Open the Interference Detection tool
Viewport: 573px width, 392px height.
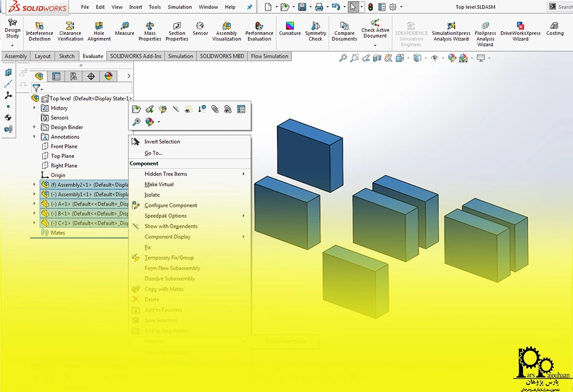[39, 31]
